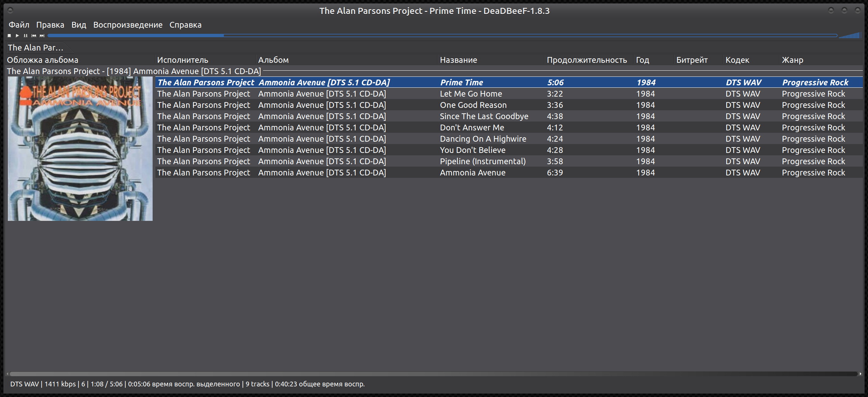This screenshot has width=868, height=397.
Task: Click the genre cell in 'Don't Answer Me' row
Action: [x=813, y=128]
